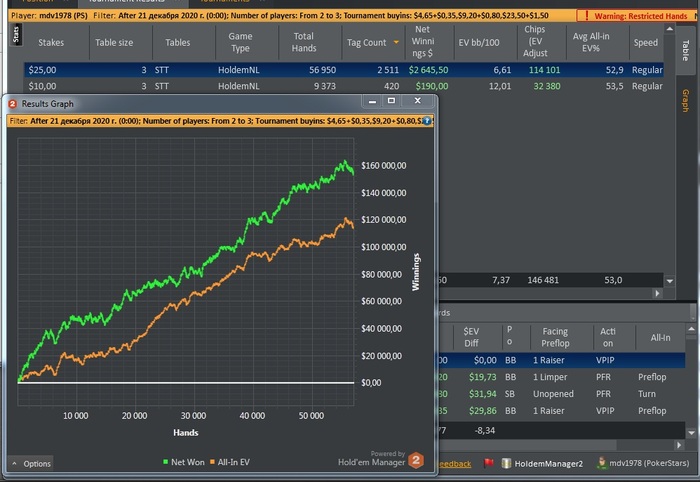Click the Warning: Restricted Hands button
Viewport: 700px width, 482px height.
[635, 16]
